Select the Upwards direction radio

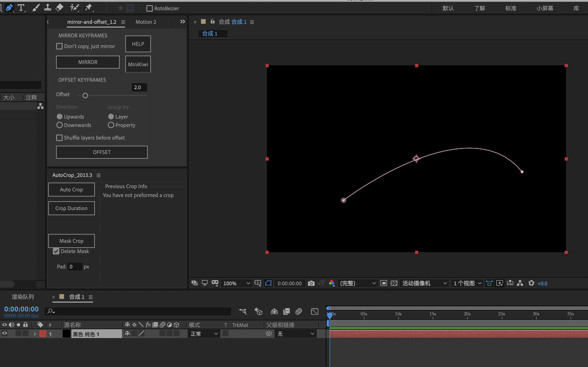pos(60,116)
